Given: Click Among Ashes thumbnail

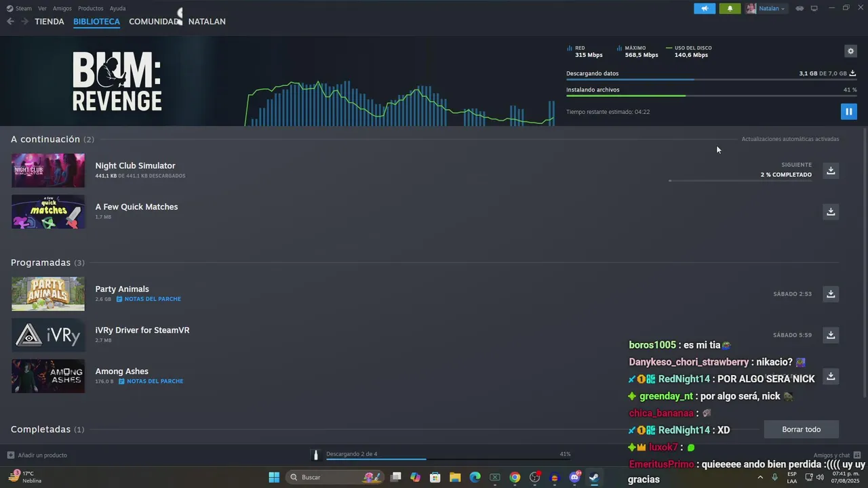Looking at the screenshot, I should (48, 376).
